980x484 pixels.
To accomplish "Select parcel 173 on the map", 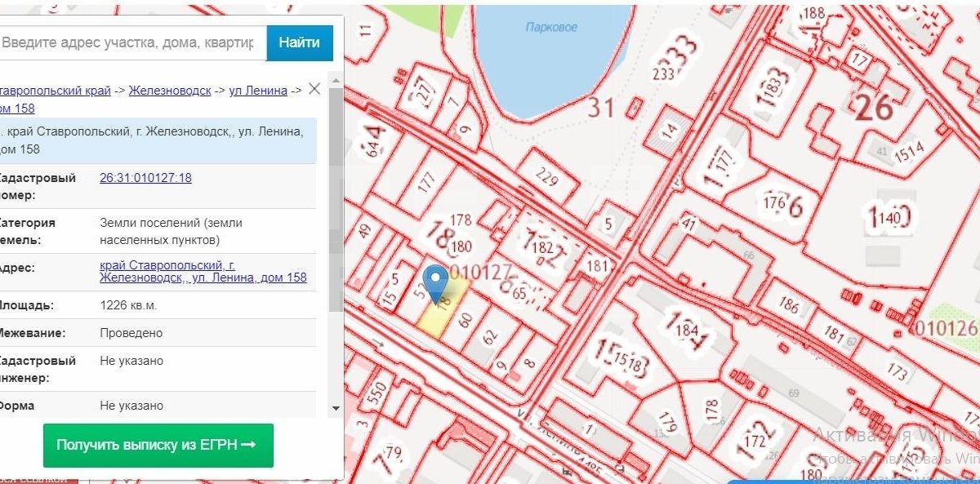I will (x=896, y=373).
